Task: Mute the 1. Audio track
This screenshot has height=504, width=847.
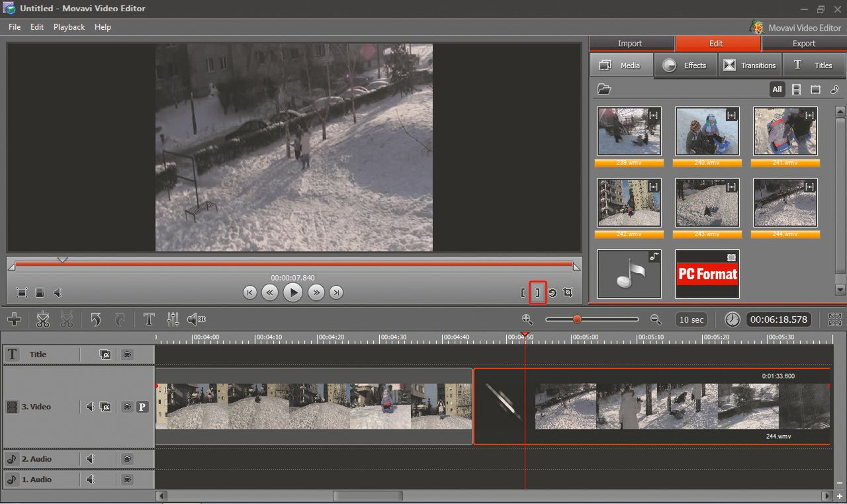Action: point(91,480)
